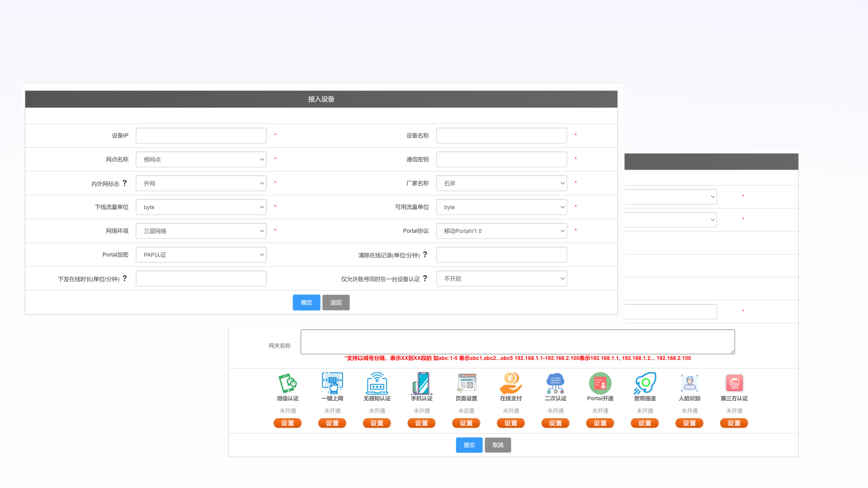Open the Portal协议 dropdown
The image size is (868, 488).
[502, 231]
